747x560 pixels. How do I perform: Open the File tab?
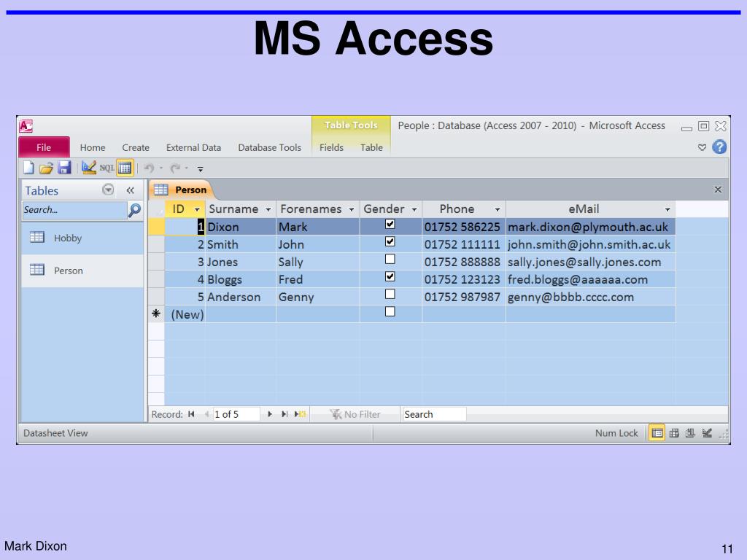pyautogui.click(x=44, y=147)
